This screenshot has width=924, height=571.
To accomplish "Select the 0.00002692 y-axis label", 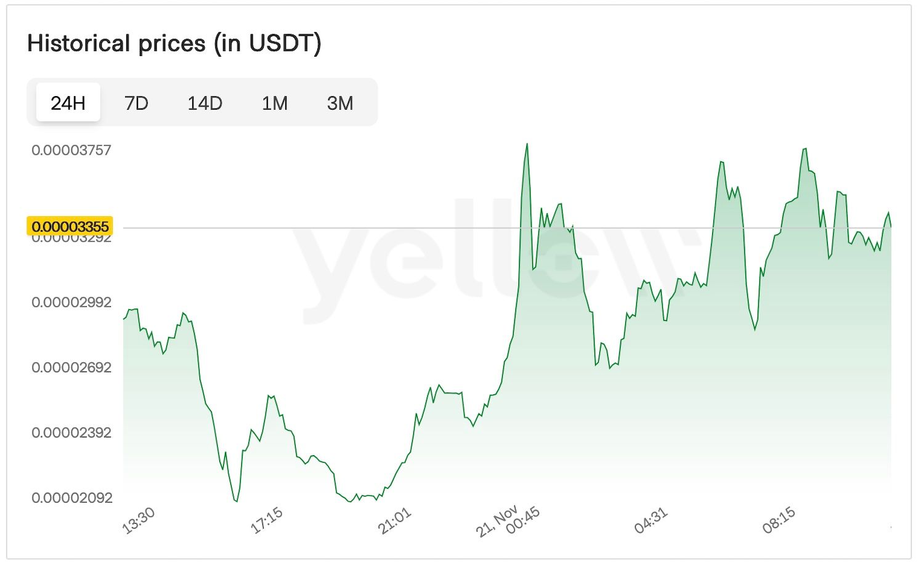I will pyautogui.click(x=71, y=367).
